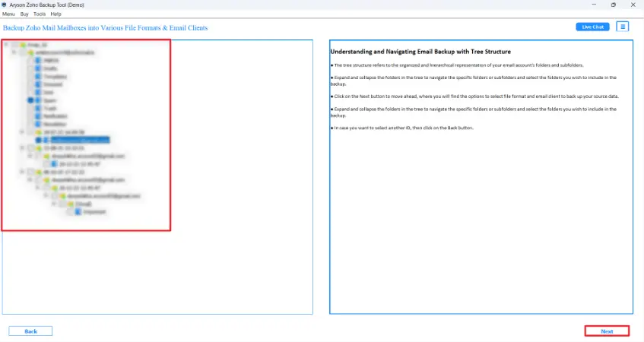Select the Templates folder icon in tree

(38, 76)
